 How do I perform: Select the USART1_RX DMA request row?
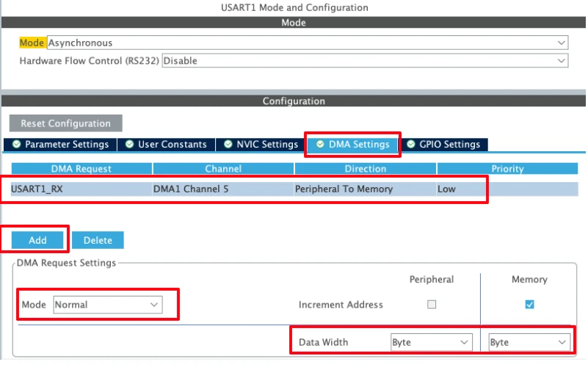coord(44,189)
